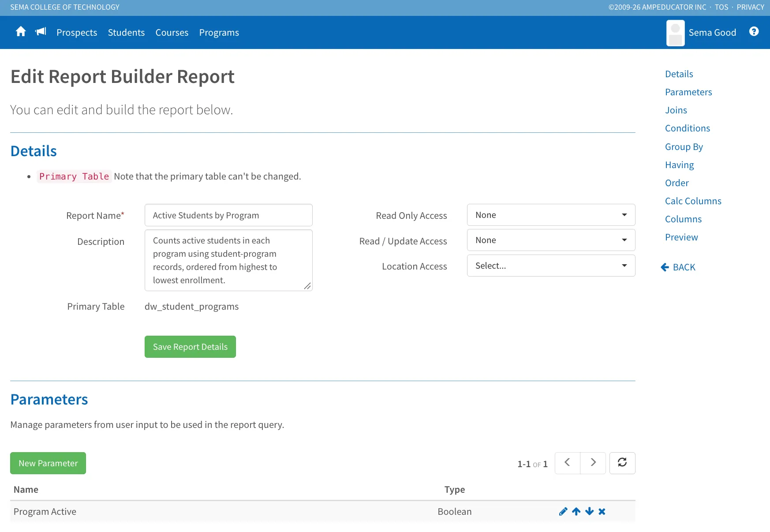Screen dimensions: 770x532
Task: Click the user avatar picture
Action: pyautogui.click(x=675, y=33)
